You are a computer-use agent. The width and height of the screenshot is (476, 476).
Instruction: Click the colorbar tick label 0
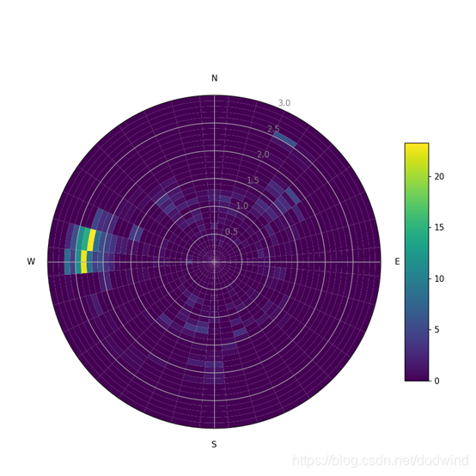click(x=436, y=381)
